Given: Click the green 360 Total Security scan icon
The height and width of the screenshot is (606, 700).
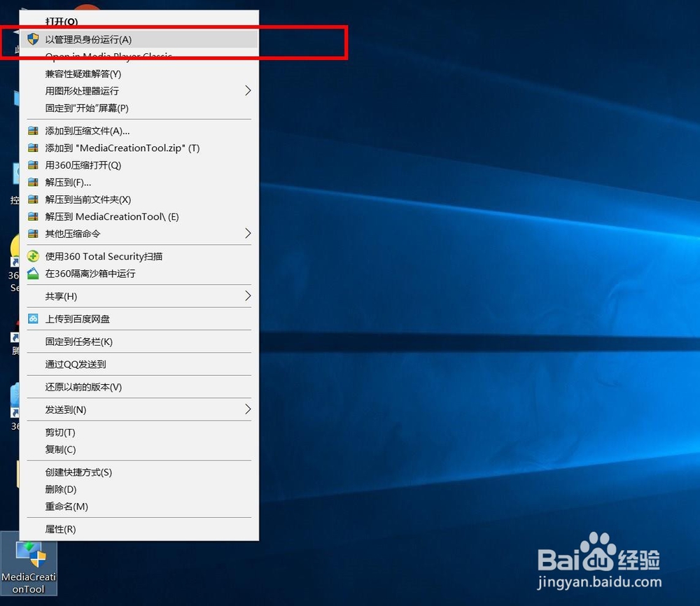Looking at the screenshot, I should click(33, 256).
